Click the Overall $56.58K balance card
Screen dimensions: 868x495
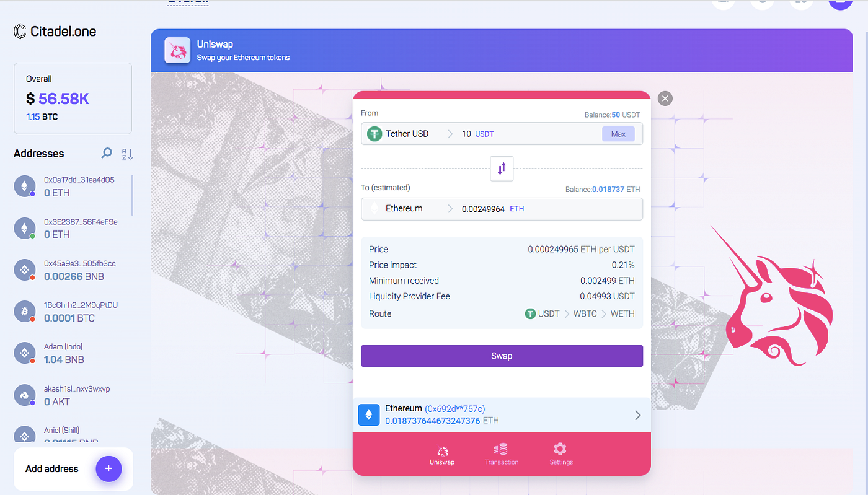pos(73,99)
